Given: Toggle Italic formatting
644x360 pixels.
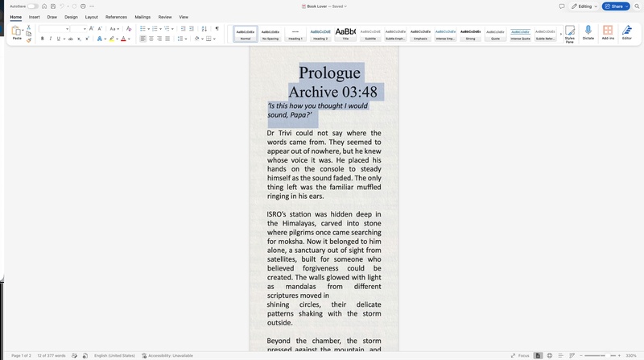Looking at the screenshot, I should coord(51,39).
